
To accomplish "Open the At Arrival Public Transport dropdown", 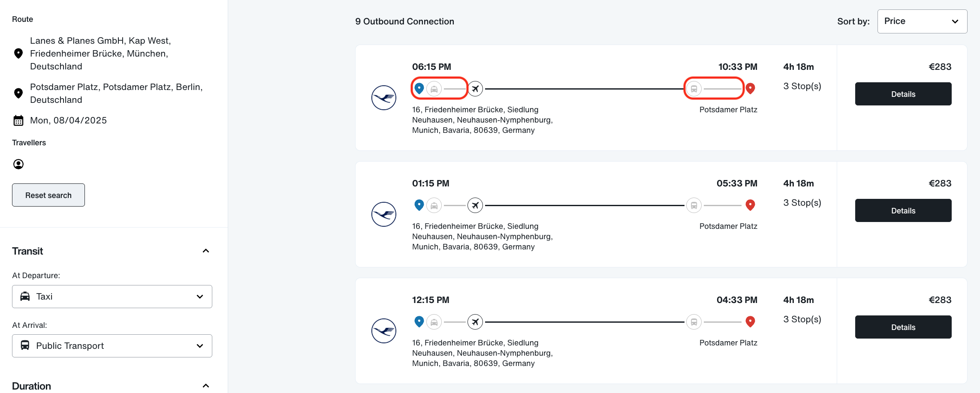I will pos(112,346).
